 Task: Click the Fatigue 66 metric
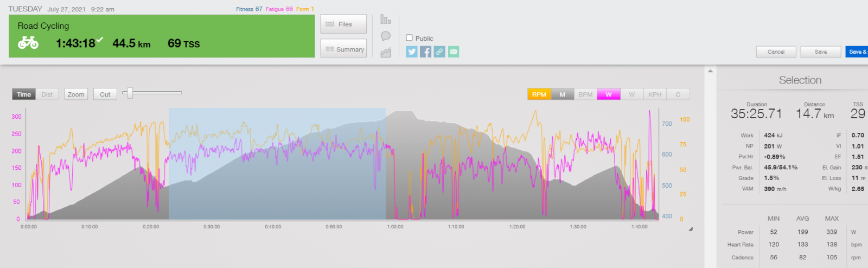tap(279, 9)
